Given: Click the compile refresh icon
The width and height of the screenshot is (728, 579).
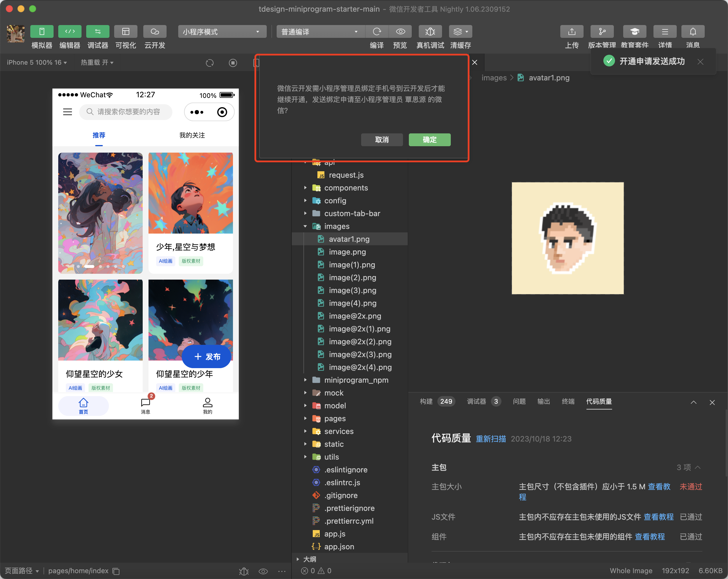Looking at the screenshot, I should (377, 32).
